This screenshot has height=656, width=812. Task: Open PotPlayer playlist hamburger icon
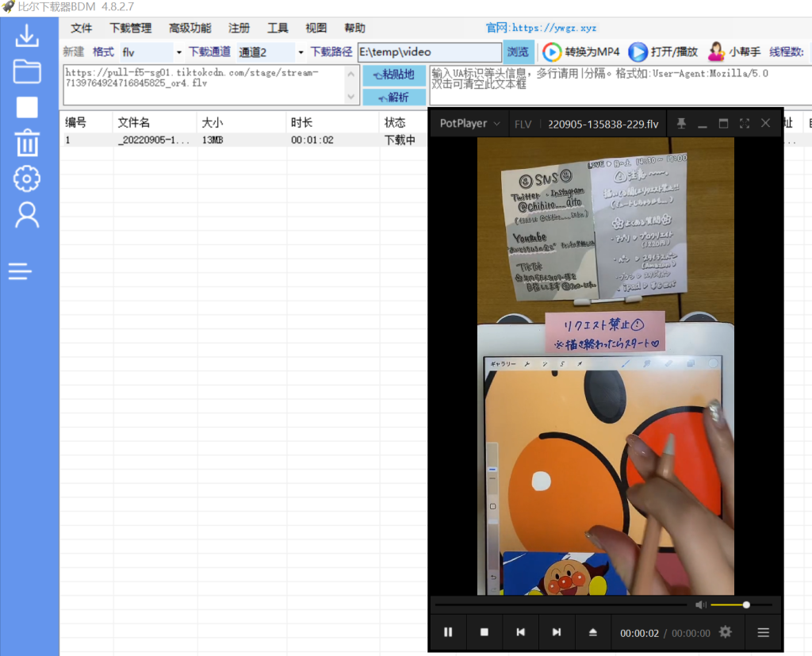click(x=764, y=632)
